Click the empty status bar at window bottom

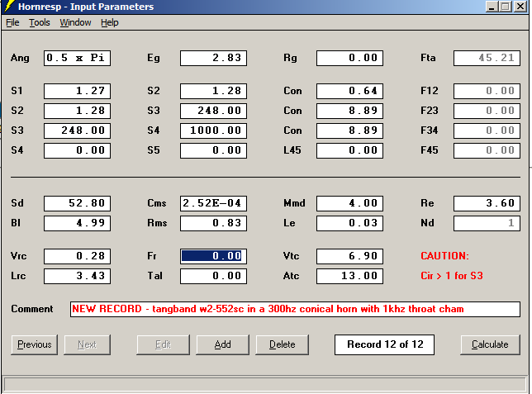pyautogui.click(x=265, y=384)
